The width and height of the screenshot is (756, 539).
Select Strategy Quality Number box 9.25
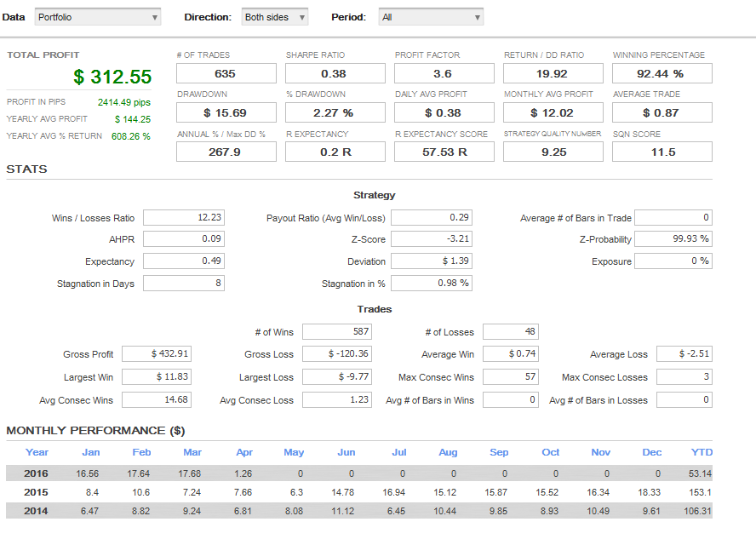pos(553,152)
